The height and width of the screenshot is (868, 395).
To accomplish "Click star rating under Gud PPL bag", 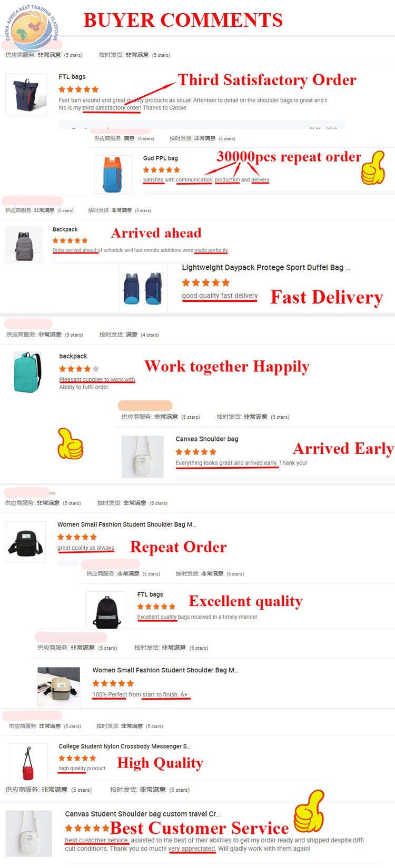I will pos(162,170).
